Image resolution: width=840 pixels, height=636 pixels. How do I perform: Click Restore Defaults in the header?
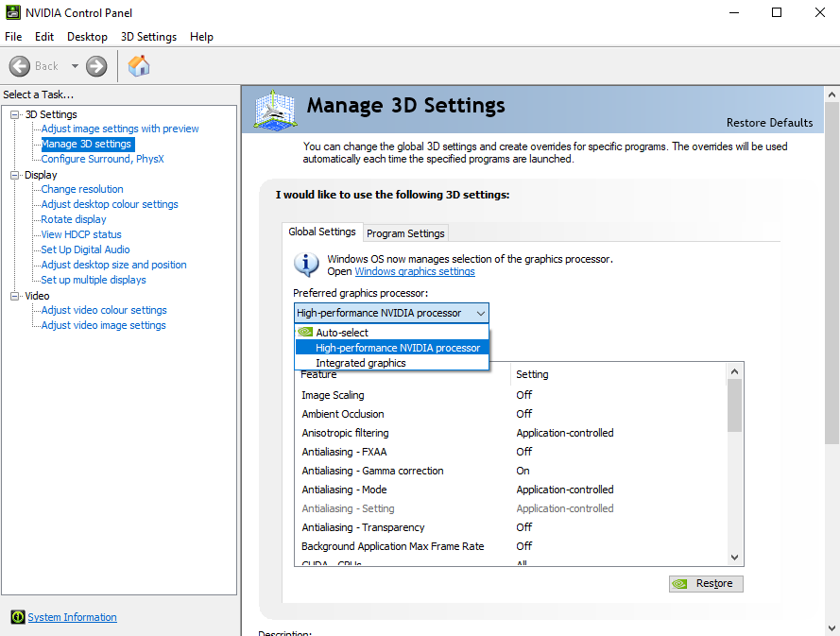click(769, 123)
